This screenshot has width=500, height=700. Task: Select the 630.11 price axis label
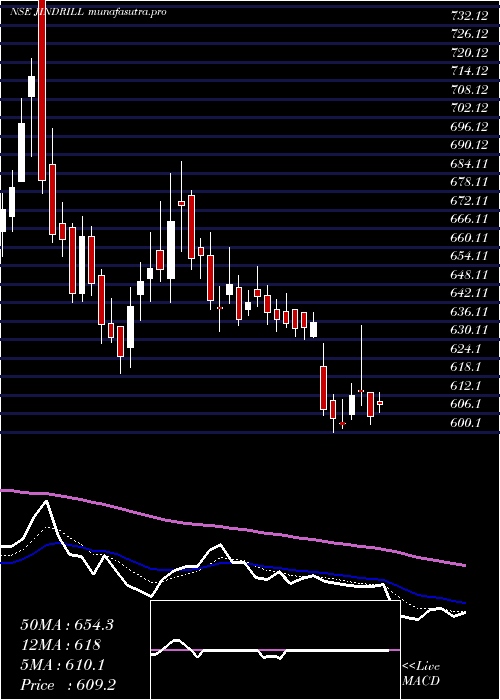[469, 331]
